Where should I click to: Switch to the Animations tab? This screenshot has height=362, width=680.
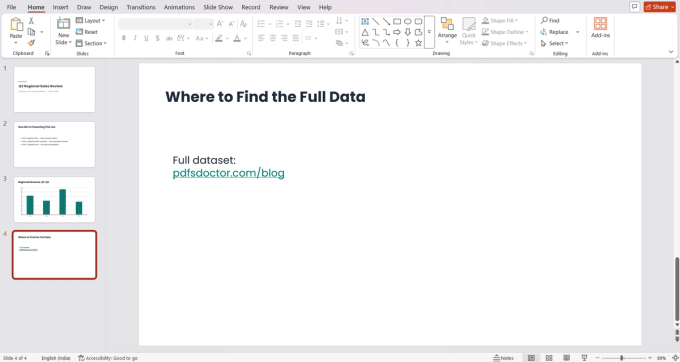[x=179, y=7]
